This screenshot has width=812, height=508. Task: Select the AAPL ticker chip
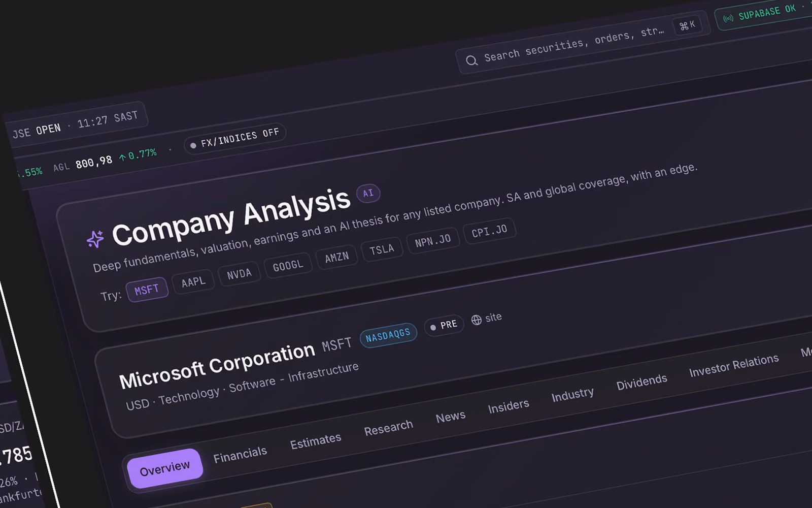click(193, 281)
